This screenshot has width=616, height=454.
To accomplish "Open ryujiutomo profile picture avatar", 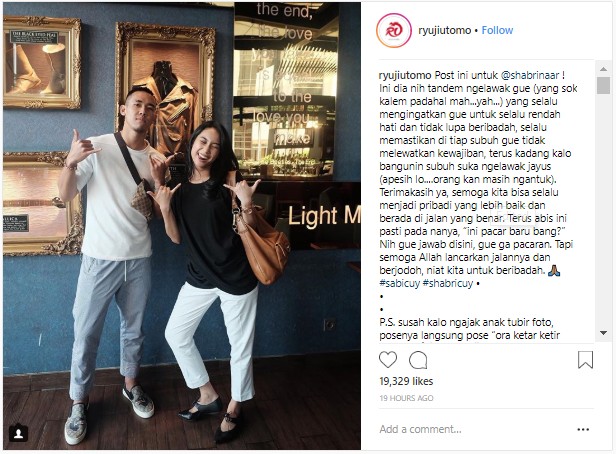I will (x=394, y=31).
